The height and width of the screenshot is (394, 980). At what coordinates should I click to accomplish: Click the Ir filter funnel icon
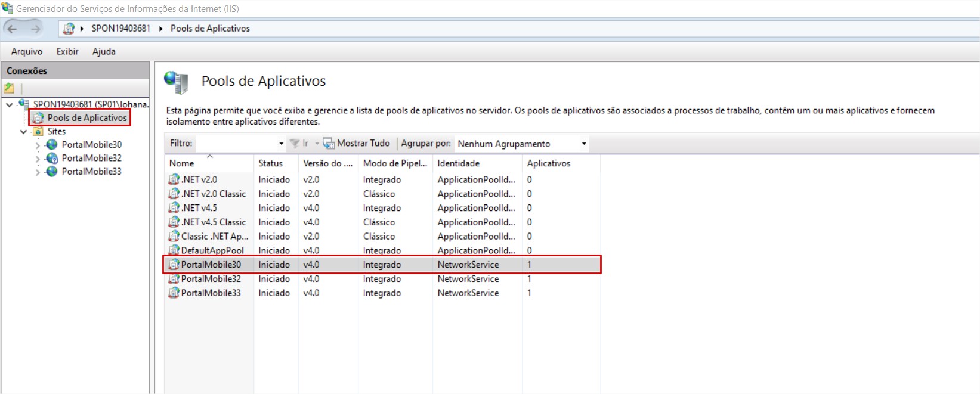294,144
